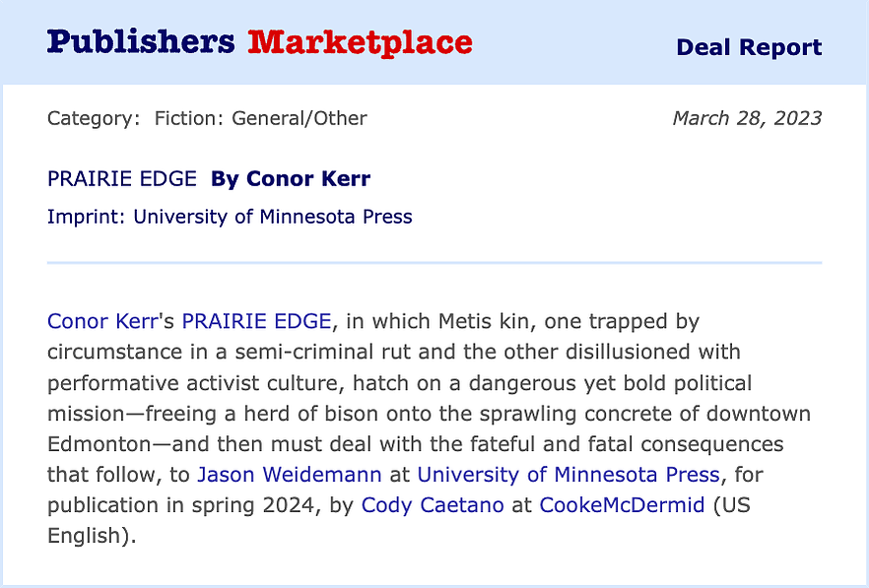Open the Cody Caetano agent link
Screen dimensions: 869x588
click(x=433, y=505)
